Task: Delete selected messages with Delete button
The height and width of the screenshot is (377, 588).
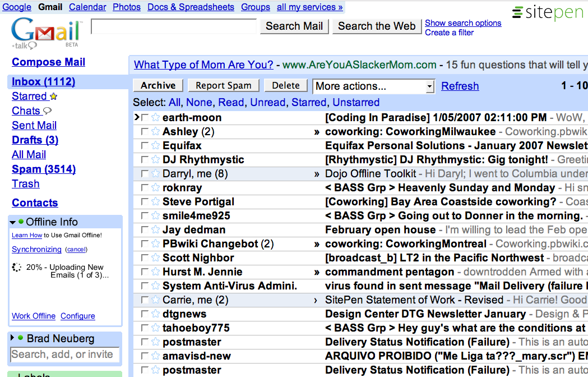Action: coord(286,85)
